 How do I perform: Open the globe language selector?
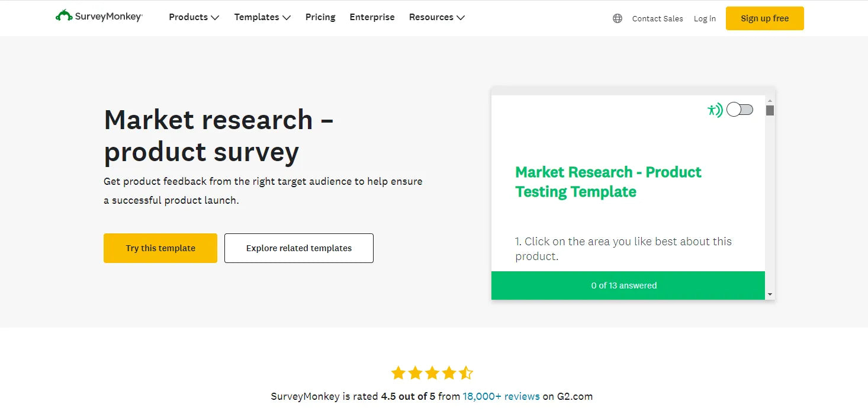click(618, 18)
